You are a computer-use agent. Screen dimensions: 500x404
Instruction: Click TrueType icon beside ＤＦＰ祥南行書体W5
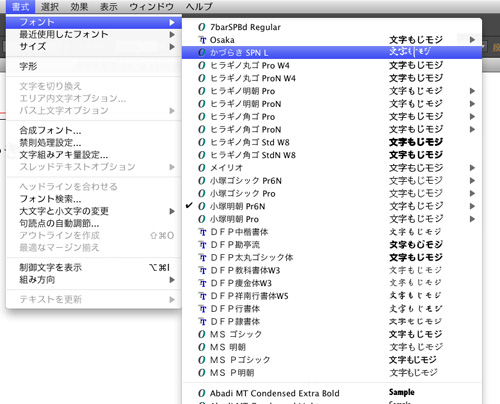click(202, 296)
